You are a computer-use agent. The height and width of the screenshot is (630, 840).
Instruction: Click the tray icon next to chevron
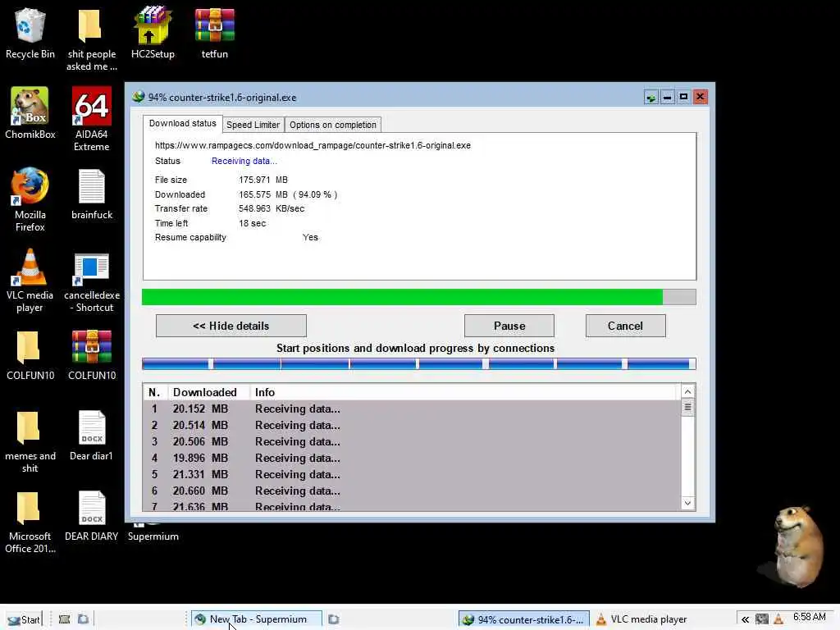pyautogui.click(x=762, y=619)
